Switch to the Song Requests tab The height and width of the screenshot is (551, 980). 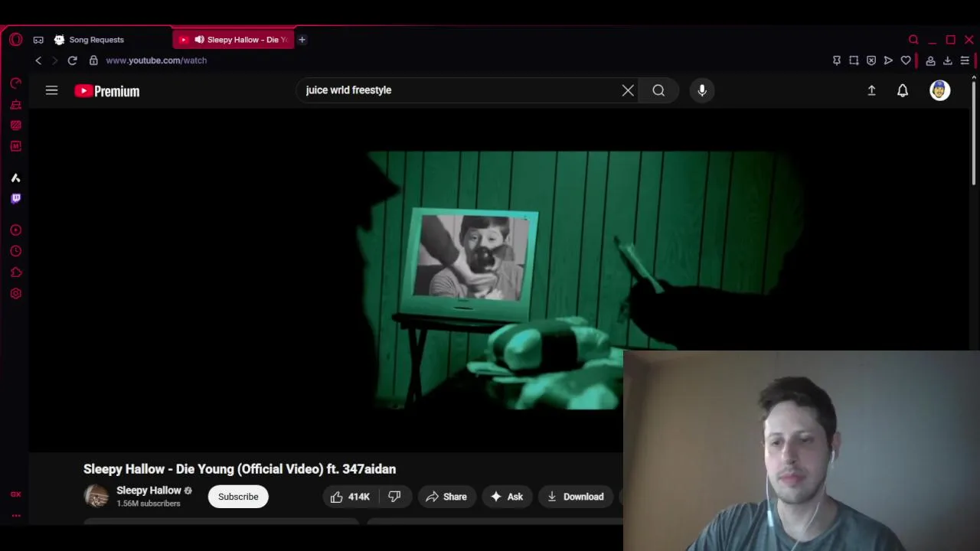(x=96, y=40)
